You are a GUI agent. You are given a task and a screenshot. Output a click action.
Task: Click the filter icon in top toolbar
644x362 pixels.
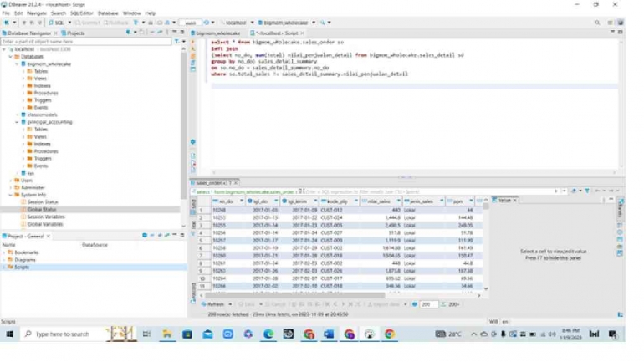pyautogui.click(x=136, y=23)
